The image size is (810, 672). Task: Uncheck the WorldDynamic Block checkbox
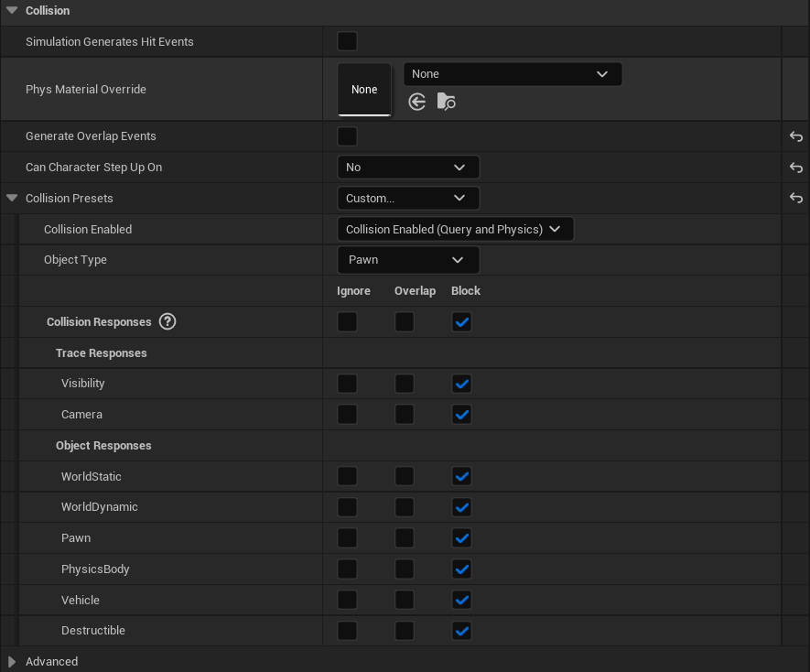(x=461, y=507)
